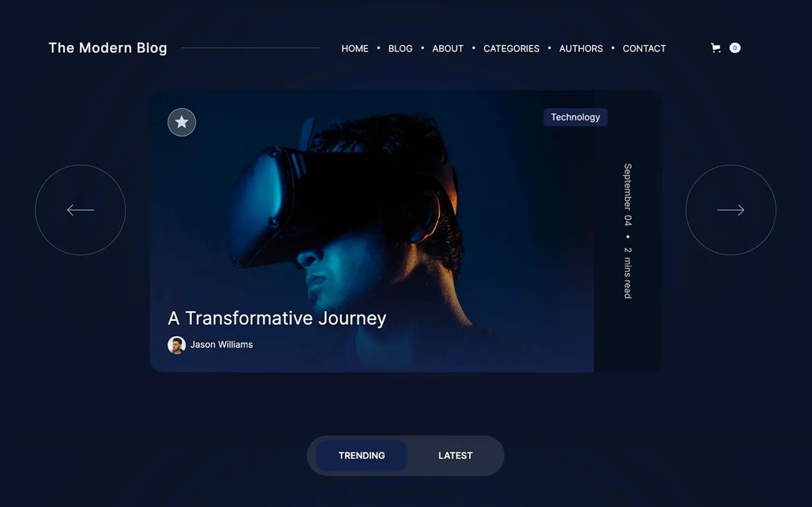The image size is (812, 507).
Task: Advance to next slide with right arrow
Action: (x=731, y=210)
